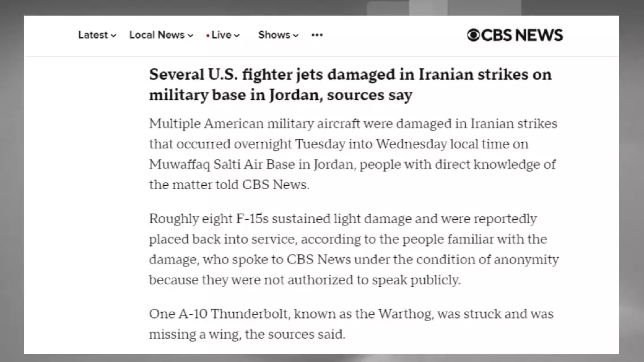Click the CBS NEWS wordmark
The width and height of the screenshot is (644, 362).
pos(522,35)
